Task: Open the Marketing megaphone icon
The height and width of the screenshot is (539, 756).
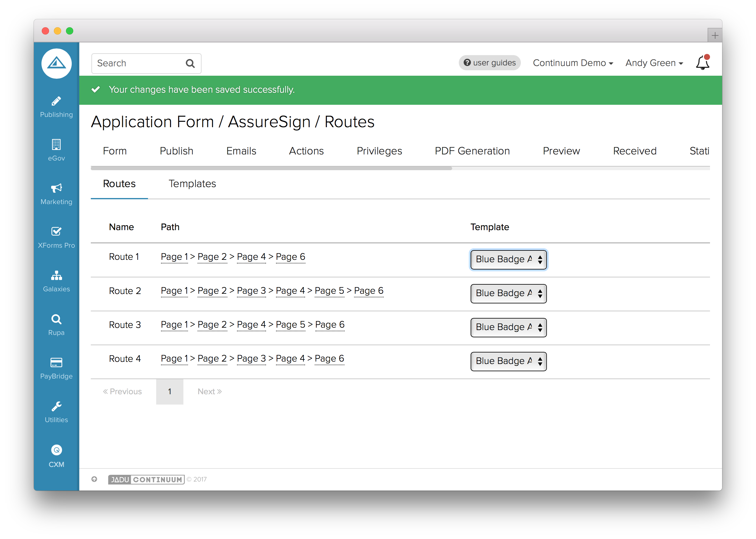Action: tap(56, 188)
